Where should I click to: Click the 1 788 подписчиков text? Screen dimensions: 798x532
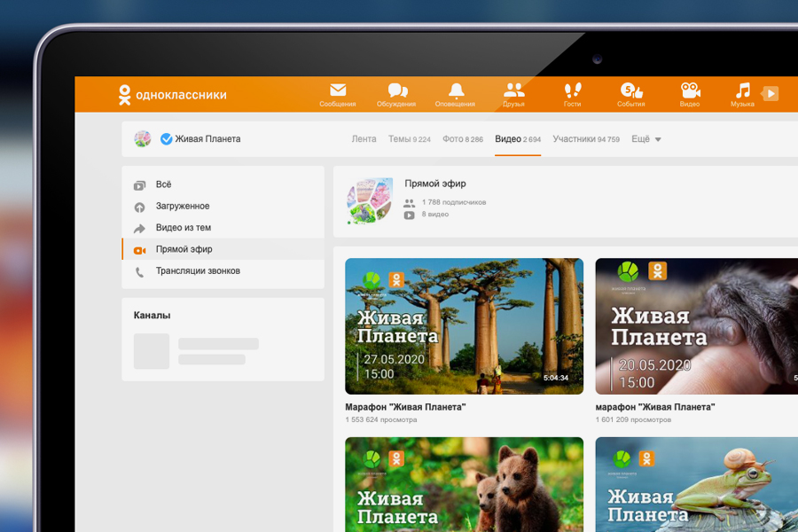pyautogui.click(x=454, y=202)
